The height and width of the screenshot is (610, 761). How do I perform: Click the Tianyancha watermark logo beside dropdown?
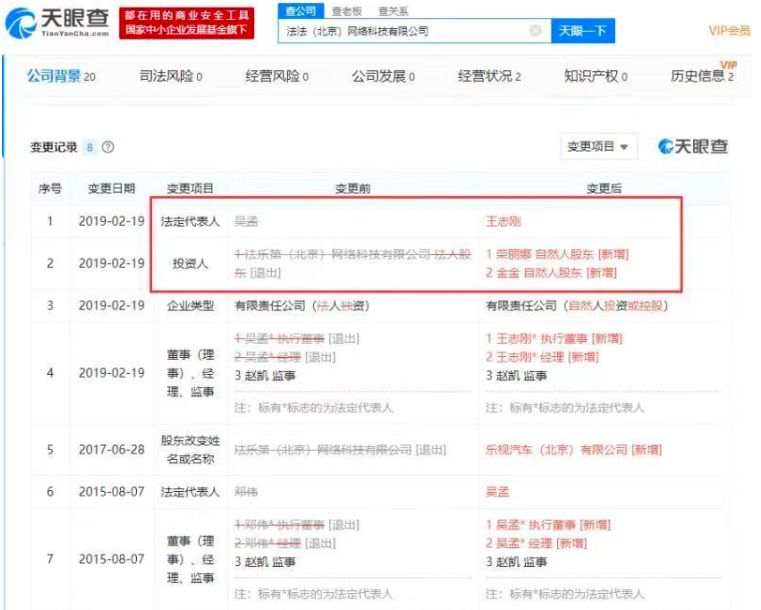pyautogui.click(x=693, y=147)
